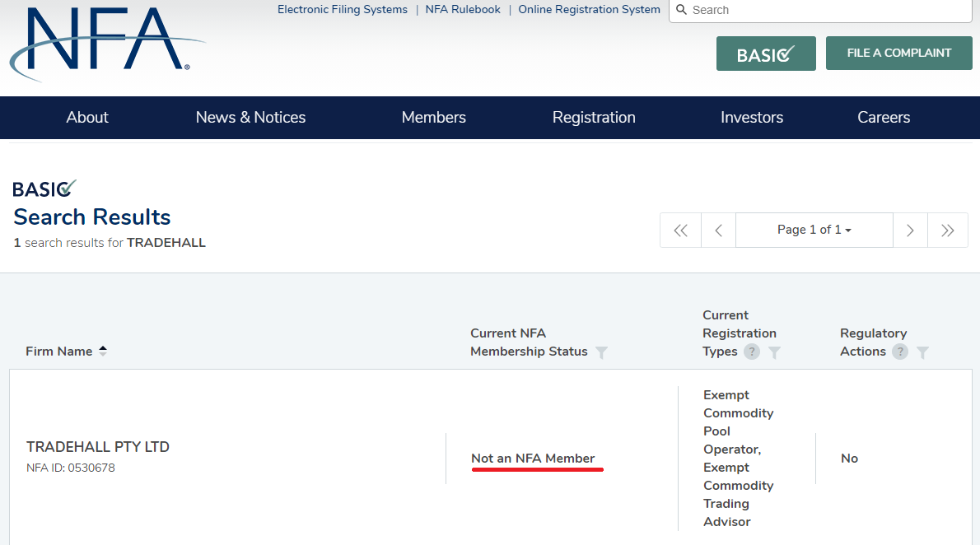
Task: Go to first results page
Action: tap(680, 230)
